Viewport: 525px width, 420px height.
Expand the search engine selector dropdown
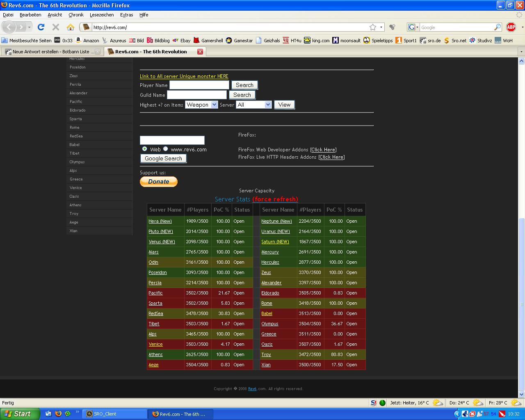tap(413, 27)
